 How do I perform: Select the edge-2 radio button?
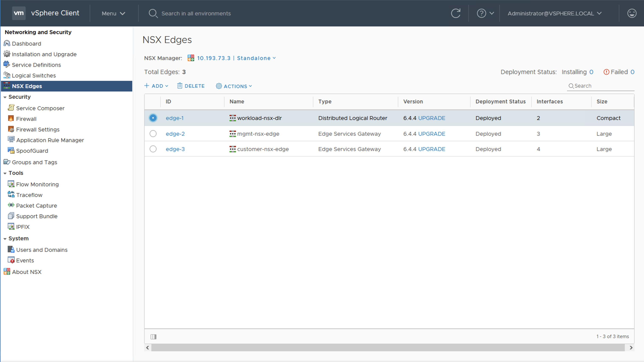[x=153, y=134]
